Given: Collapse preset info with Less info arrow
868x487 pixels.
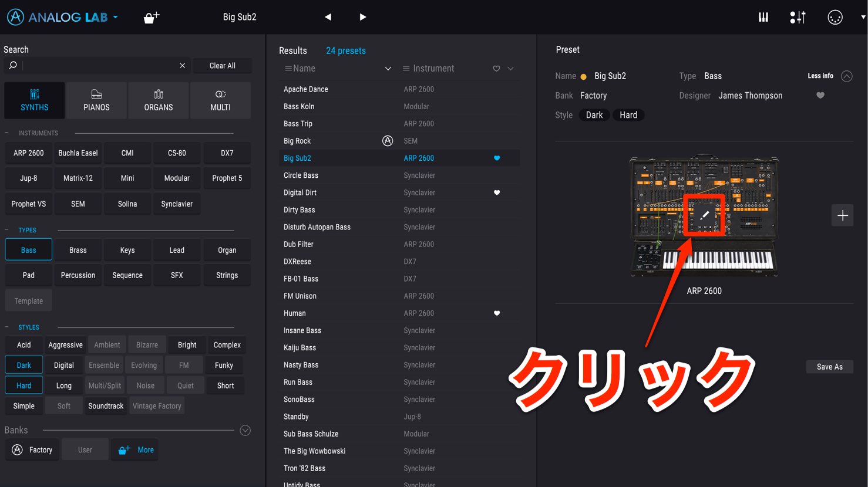Looking at the screenshot, I should [846, 76].
